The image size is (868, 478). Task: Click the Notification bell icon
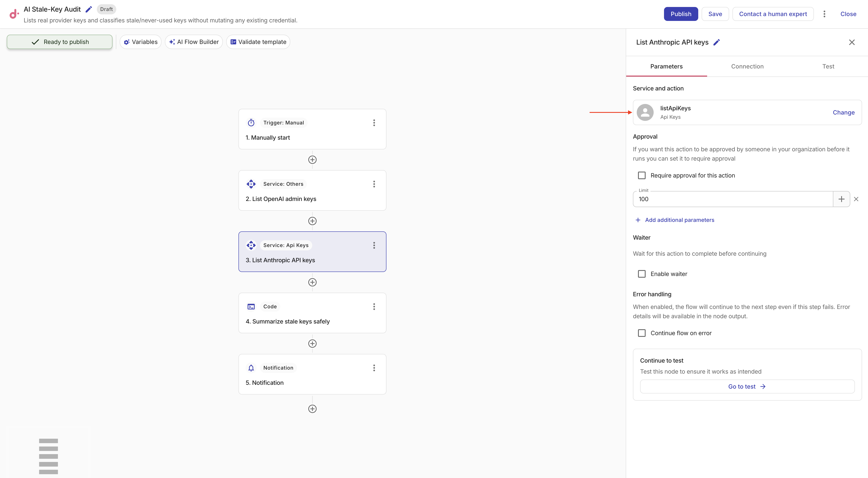251,368
